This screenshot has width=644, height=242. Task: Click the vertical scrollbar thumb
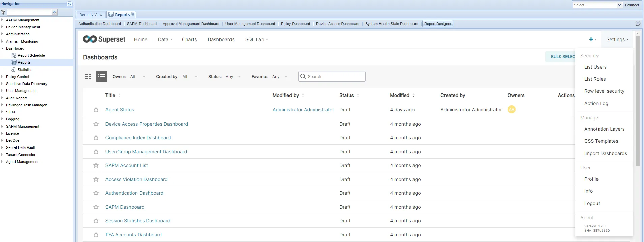click(x=638, y=101)
